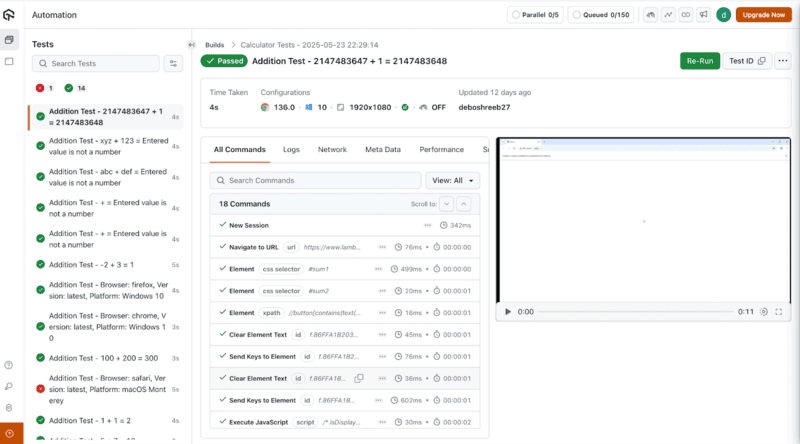The image size is (800, 444).
Task: Select test 'xyz + 123 = Entered value'
Action: (106, 146)
